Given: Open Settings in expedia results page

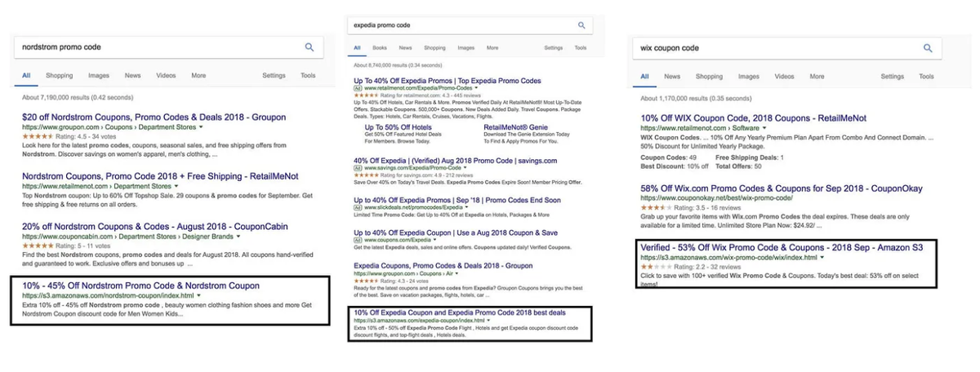Looking at the screenshot, I should click(x=554, y=48).
